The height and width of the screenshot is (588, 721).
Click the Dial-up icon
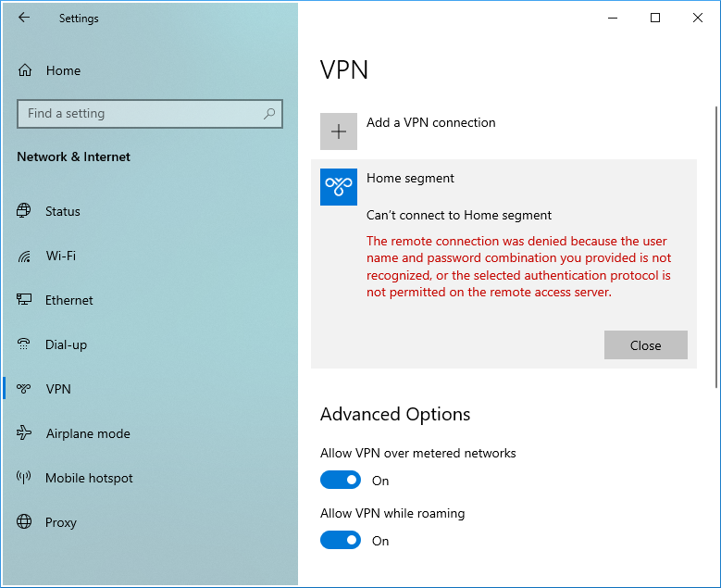(24, 344)
